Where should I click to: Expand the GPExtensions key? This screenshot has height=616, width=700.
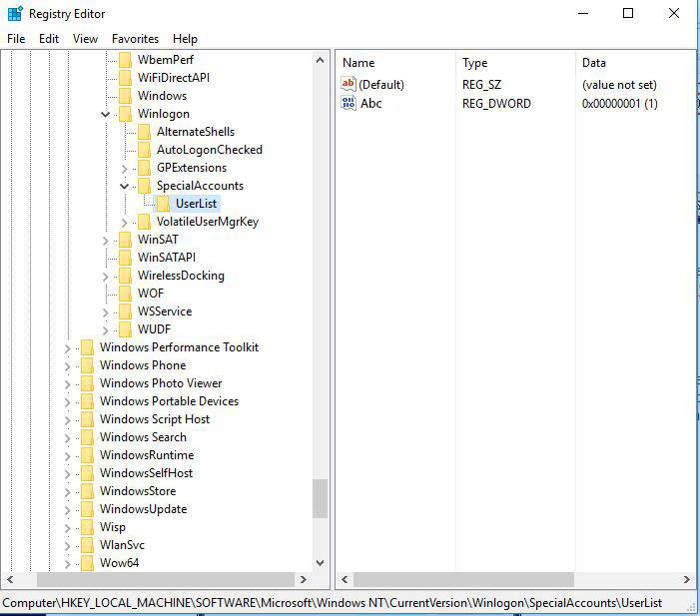pos(124,169)
